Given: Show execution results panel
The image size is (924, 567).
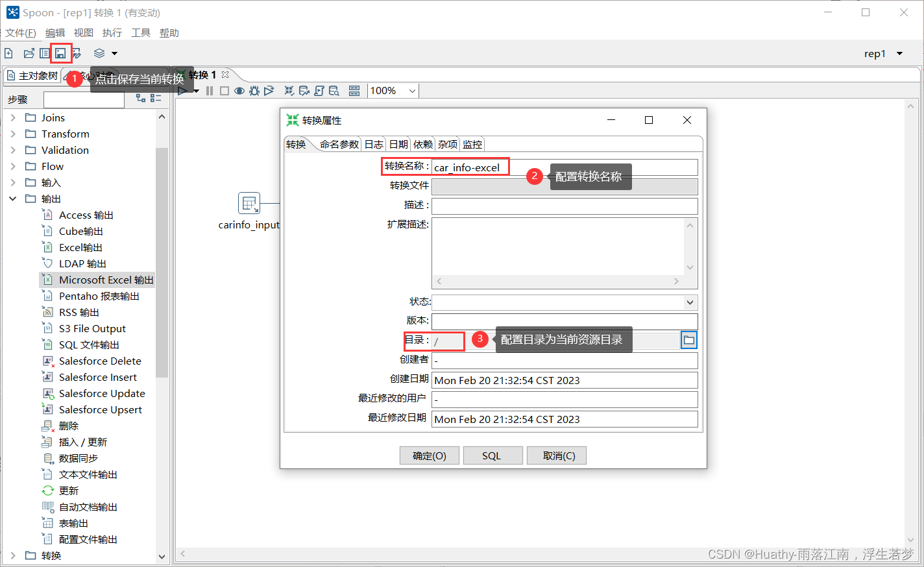Looking at the screenshot, I should tap(354, 91).
